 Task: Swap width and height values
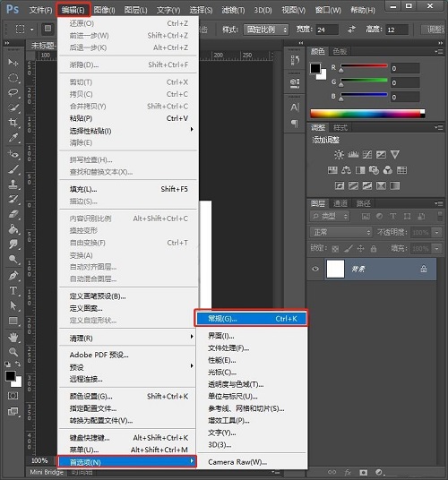click(351, 30)
